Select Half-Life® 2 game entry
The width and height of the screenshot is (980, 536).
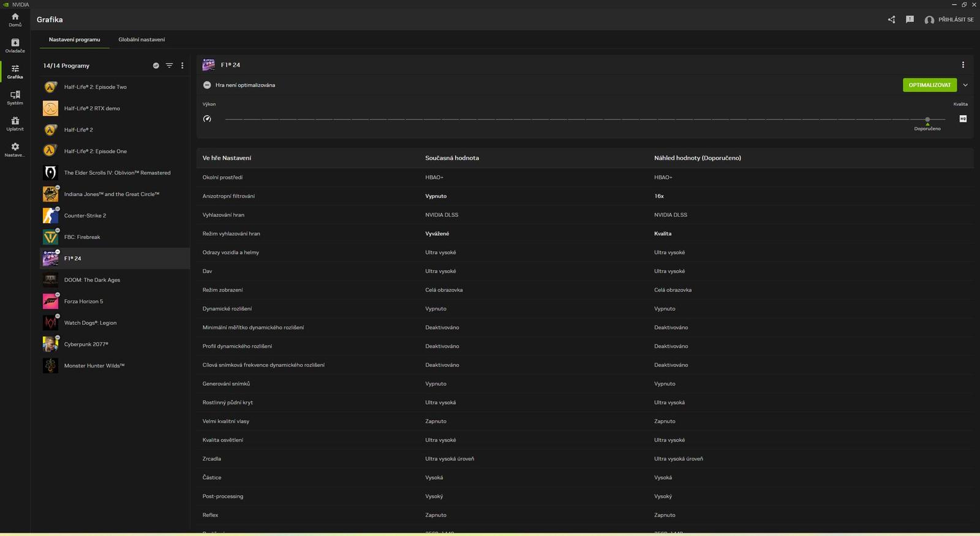point(115,130)
